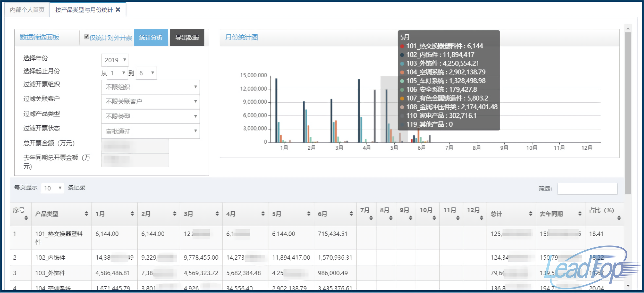
Task: Sort table by 3月 column
Action: (x=217, y=214)
